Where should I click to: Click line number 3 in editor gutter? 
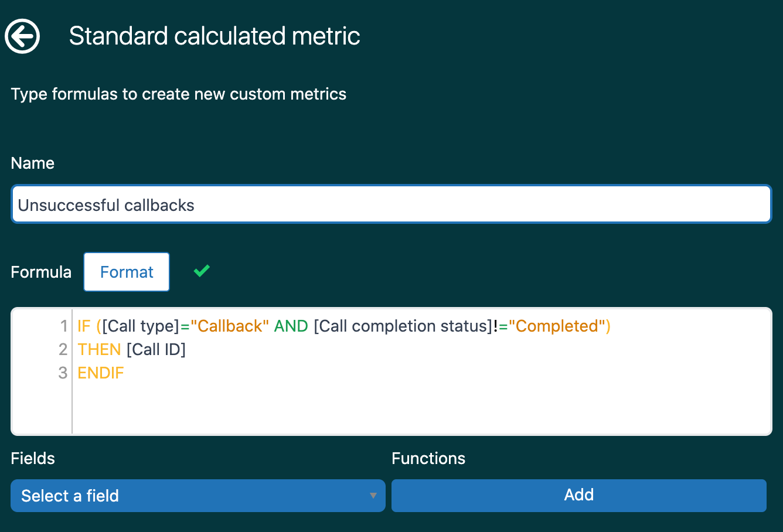click(63, 373)
